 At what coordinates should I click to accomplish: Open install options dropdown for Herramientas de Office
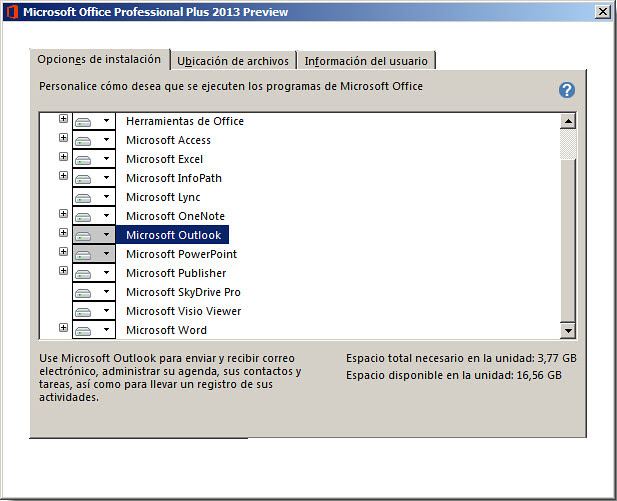click(94, 121)
